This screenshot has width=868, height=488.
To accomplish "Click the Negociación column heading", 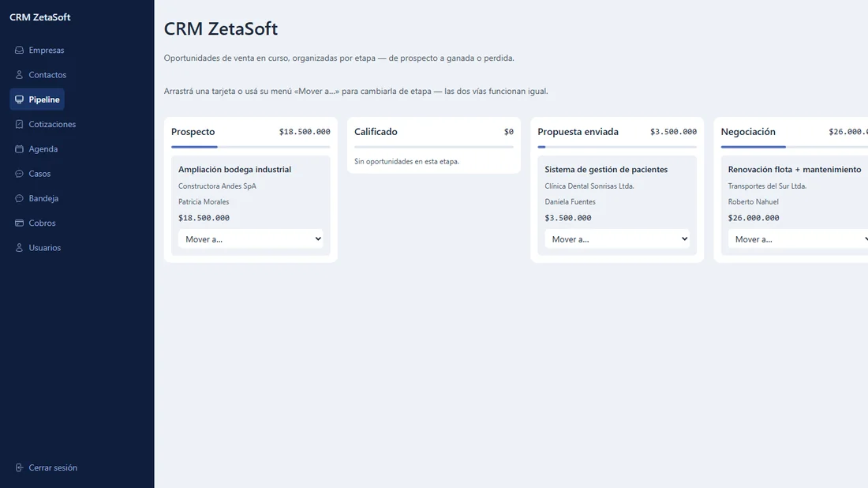I will coord(748,132).
